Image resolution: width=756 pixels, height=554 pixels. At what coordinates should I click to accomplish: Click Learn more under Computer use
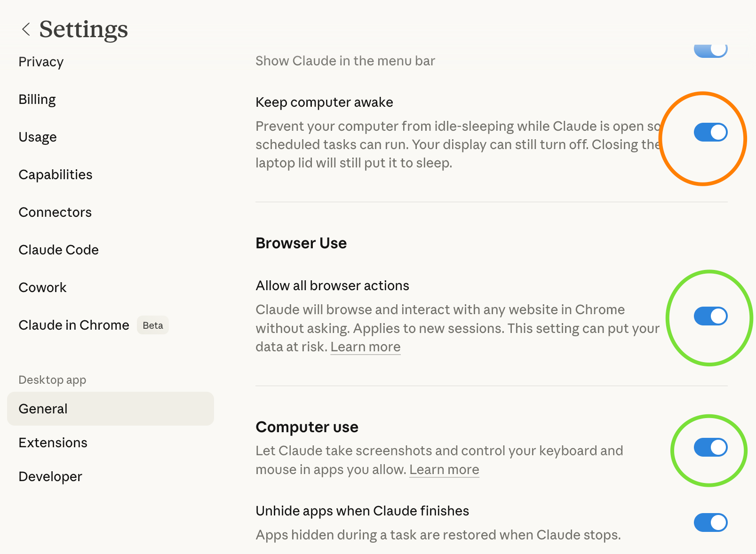pyautogui.click(x=444, y=469)
